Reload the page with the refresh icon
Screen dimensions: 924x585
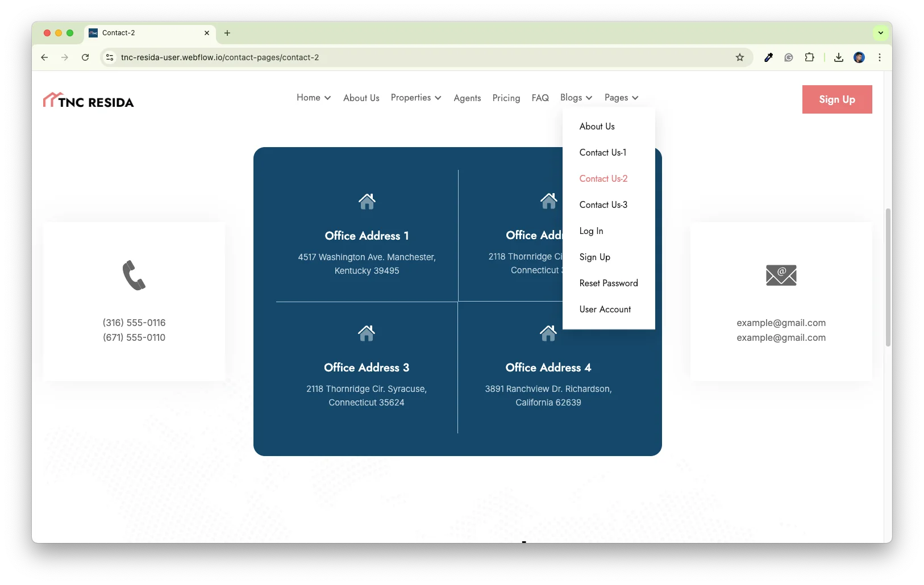coord(85,57)
